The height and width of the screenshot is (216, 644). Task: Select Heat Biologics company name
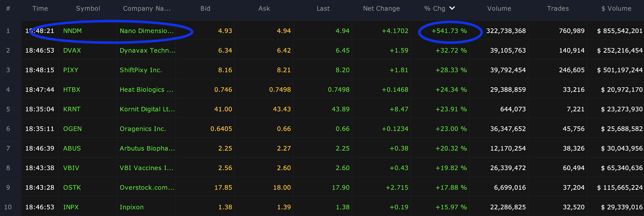146,90
